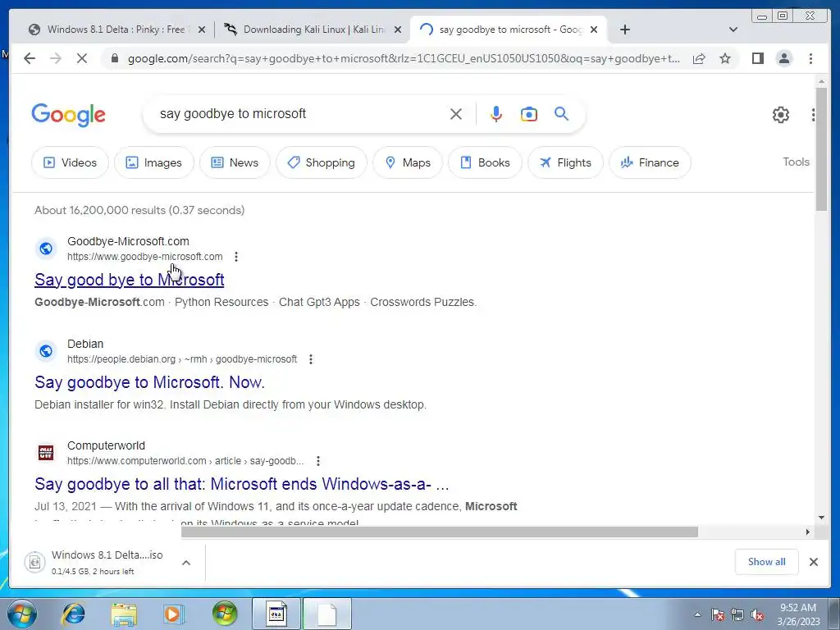Screen dimensions: 840x630
Task: Search by image camera icon
Action: pyautogui.click(x=529, y=114)
